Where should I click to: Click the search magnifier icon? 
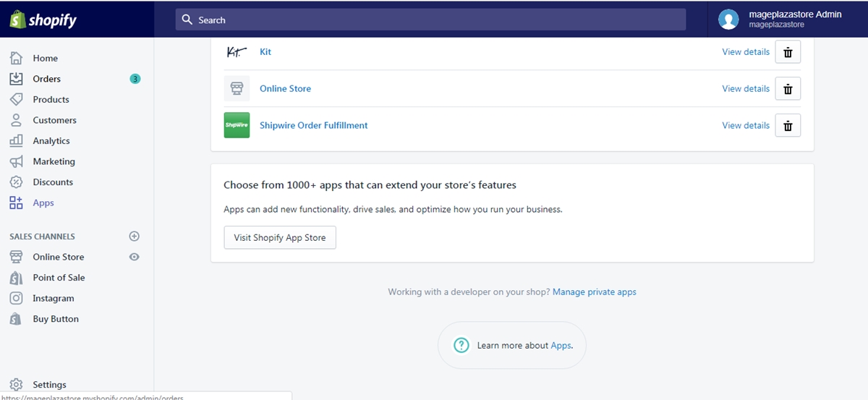(187, 20)
